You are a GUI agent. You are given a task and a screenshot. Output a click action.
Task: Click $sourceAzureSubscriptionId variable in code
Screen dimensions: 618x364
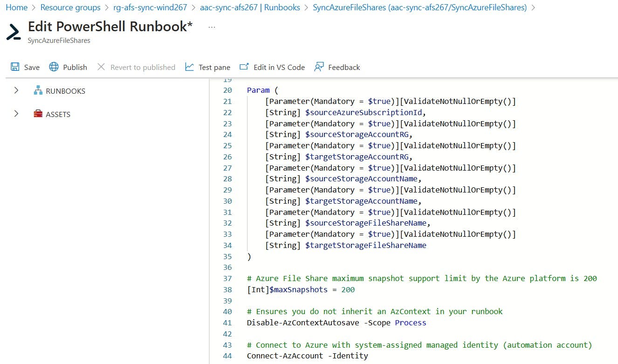click(365, 112)
